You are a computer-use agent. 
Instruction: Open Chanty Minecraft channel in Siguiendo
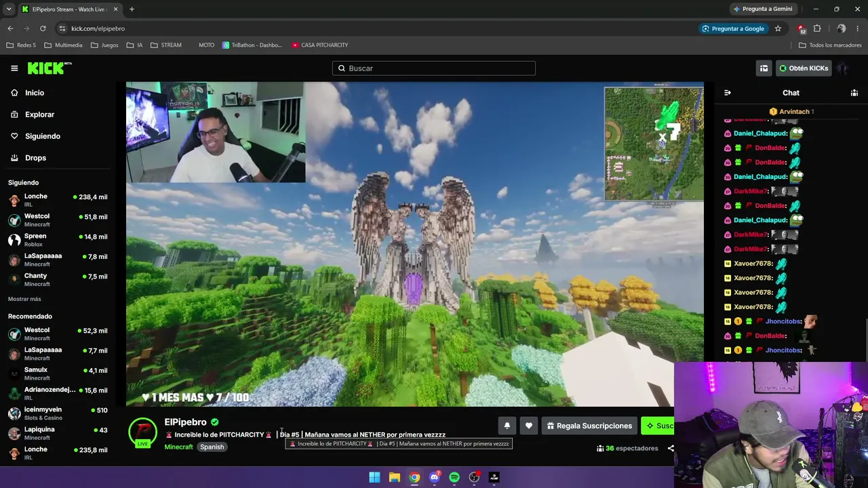point(58,279)
